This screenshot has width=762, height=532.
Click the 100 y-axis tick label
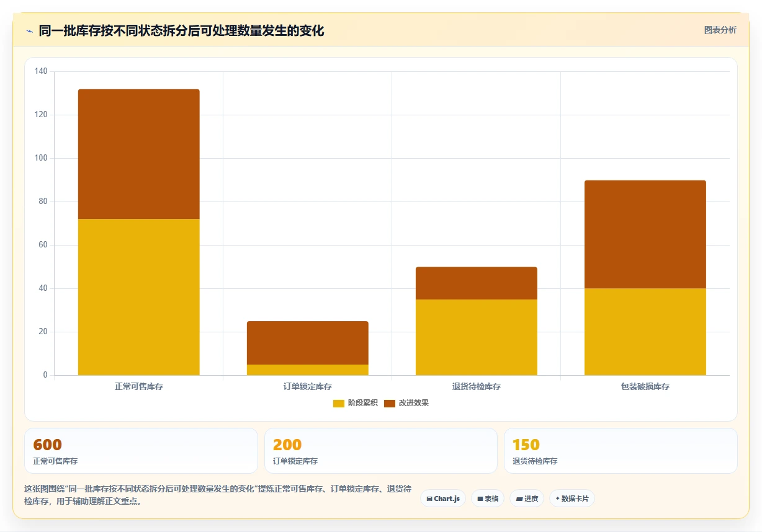[41, 158]
